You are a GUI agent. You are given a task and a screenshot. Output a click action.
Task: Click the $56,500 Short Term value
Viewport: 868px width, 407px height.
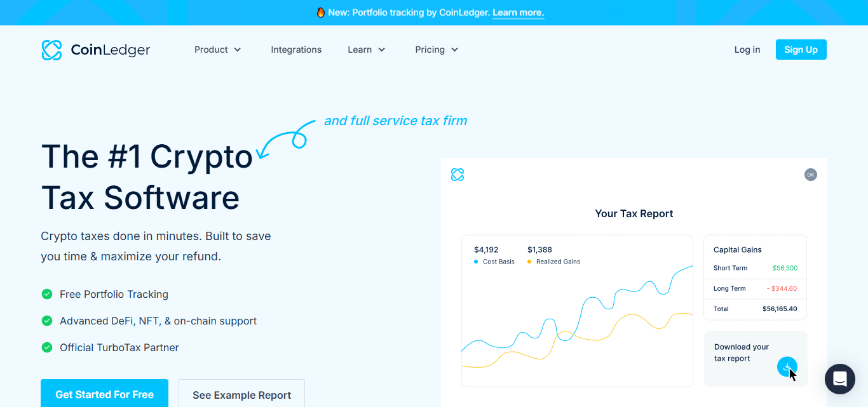[785, 268]
